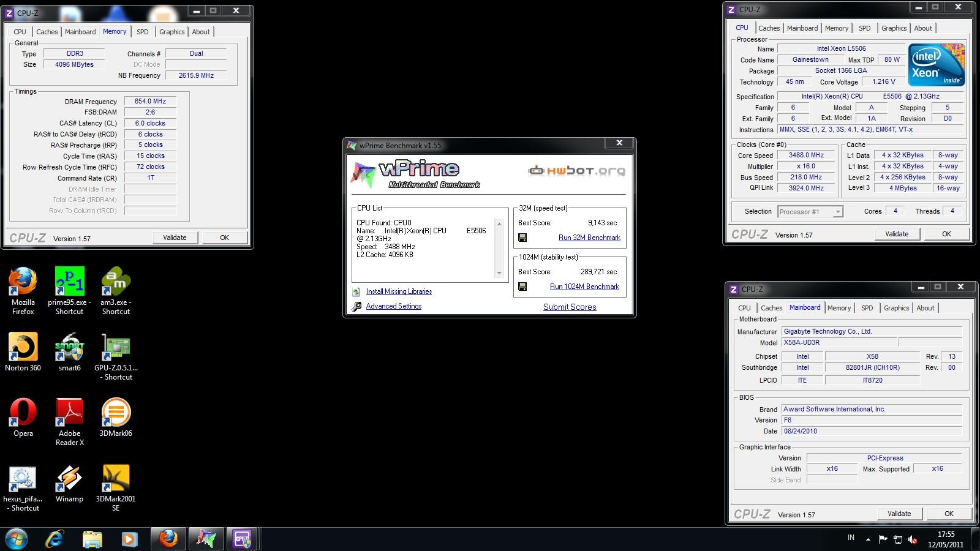980x551 pixels.
Task: Launch Internet Explorer from taskbar
Action: pyautogui.click(x=55, y=539)
